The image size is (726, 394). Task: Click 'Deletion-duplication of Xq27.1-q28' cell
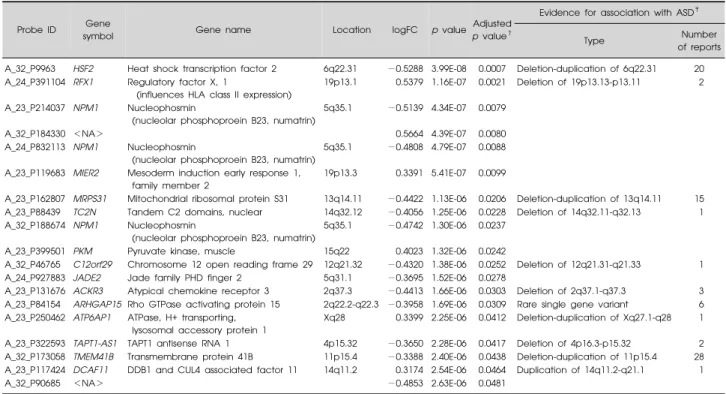pos(594,318)
